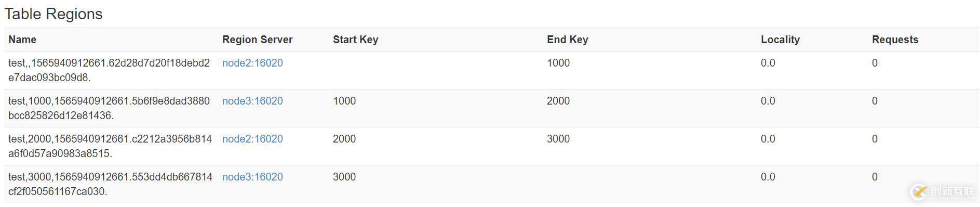980x207 pixels.
Task: Select the Table Regions heading
Action: pos(53,14)
